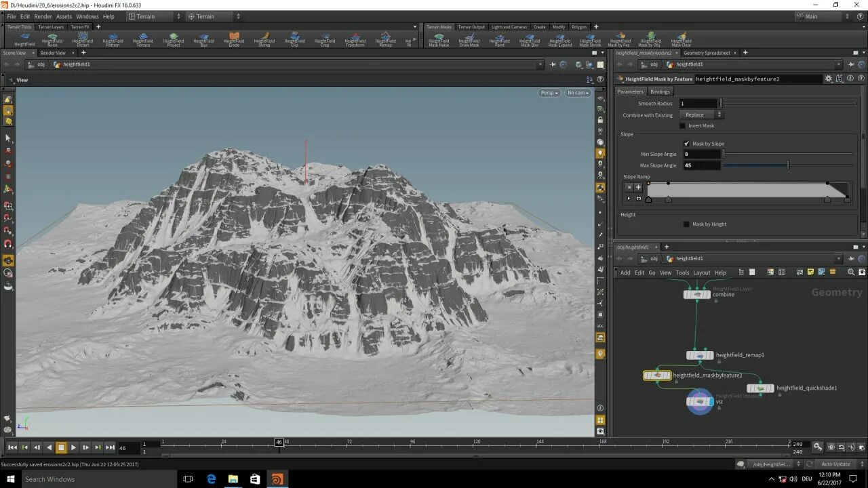Viewport: 868px width, 488px height.
Task: Select the HeightField Erode shelf tool
Action: (x=234, y=40)
